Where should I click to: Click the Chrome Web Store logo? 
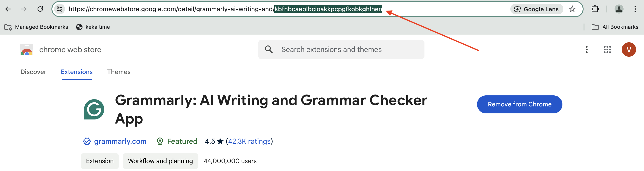27,49
